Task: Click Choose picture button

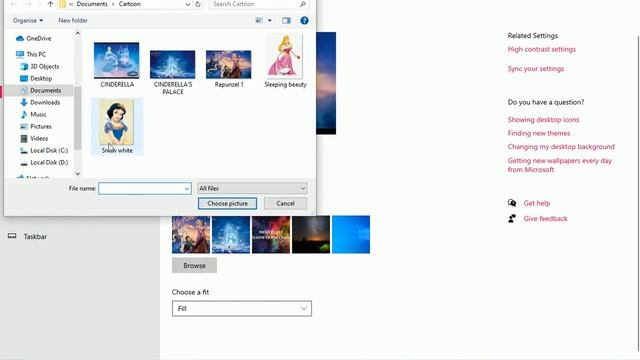Action: (x=227, y=203)
